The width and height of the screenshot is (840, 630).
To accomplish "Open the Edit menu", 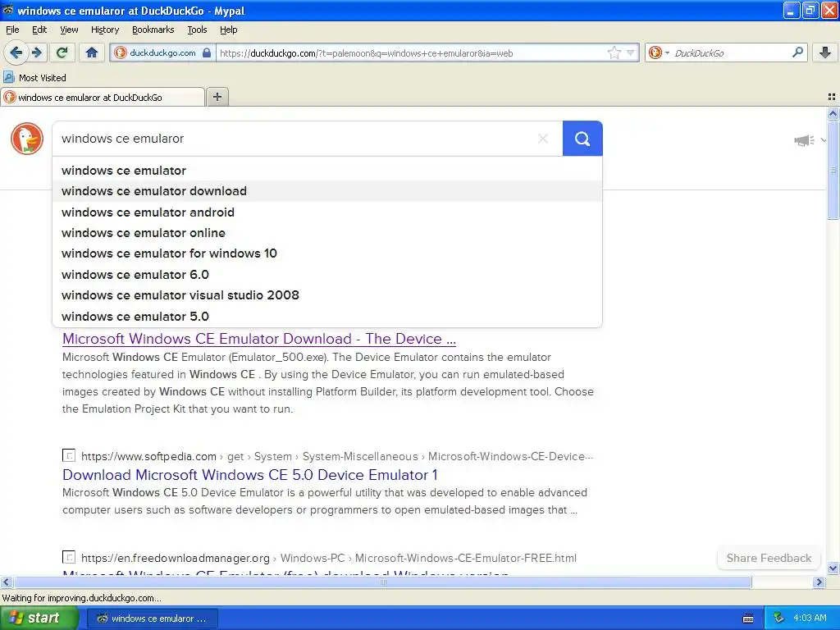I will tap(39, 30).
